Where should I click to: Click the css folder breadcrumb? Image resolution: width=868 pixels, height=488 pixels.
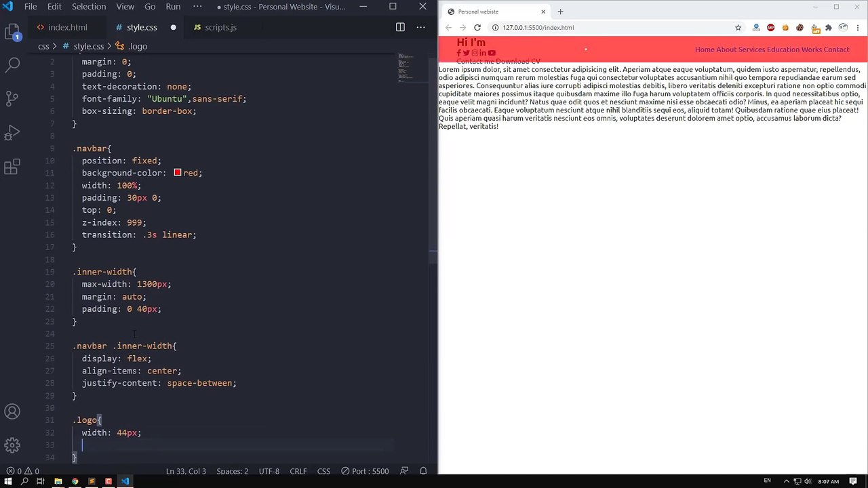(43, 46)
